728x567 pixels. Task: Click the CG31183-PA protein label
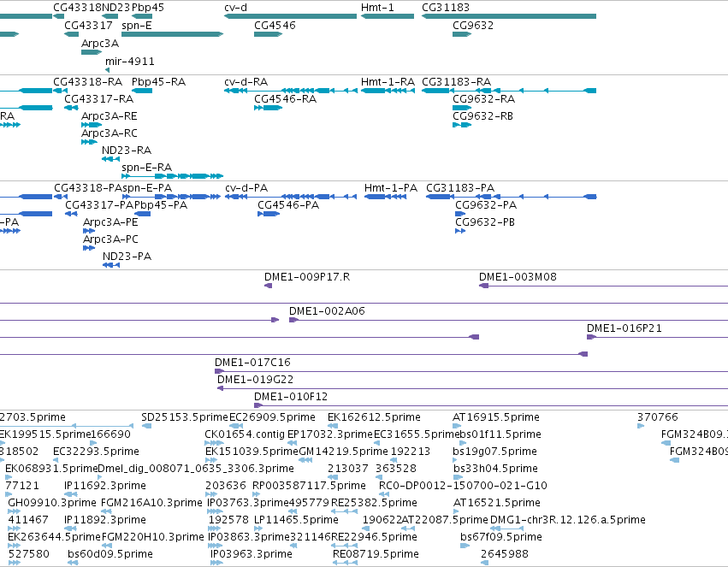pyautogui.click(x=460, y=188)
